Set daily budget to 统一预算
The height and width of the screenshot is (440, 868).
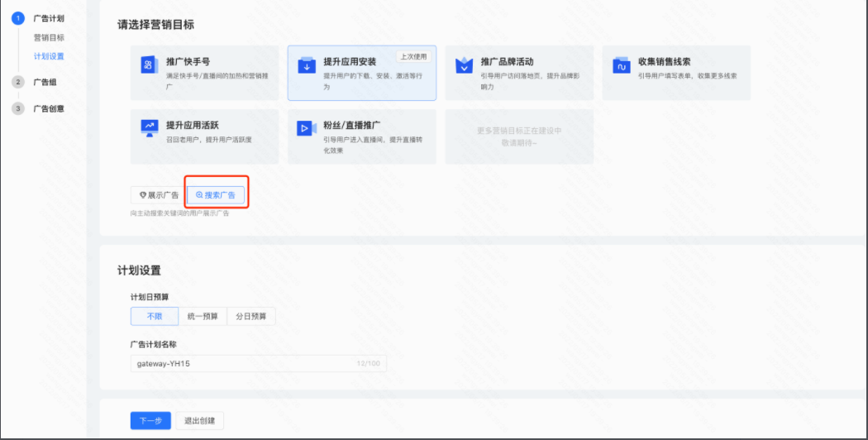(x=203, y=317)
